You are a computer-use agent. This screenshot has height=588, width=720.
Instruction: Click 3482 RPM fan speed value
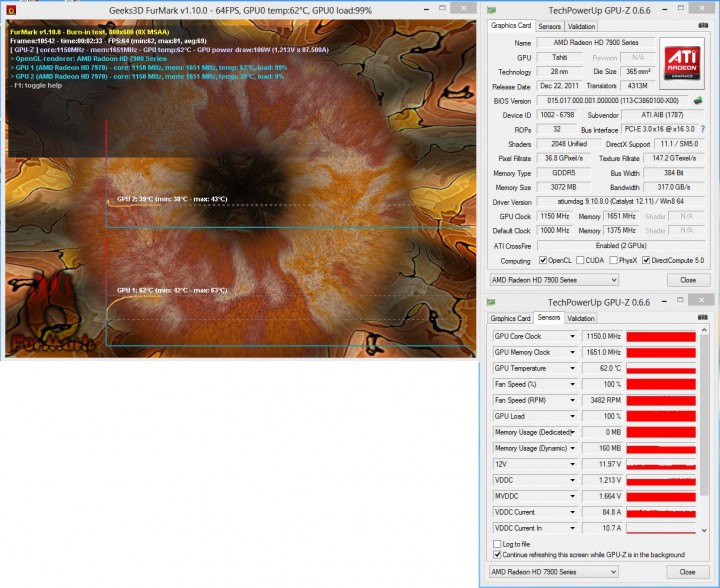(x=602, y=400)
